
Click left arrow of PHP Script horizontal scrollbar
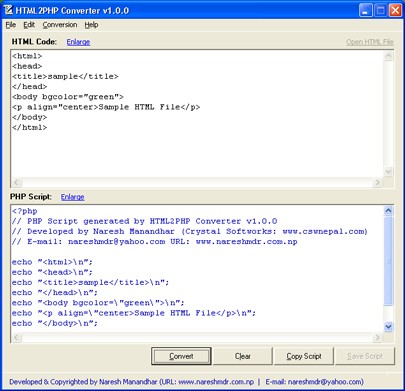(x=17, y=337)
